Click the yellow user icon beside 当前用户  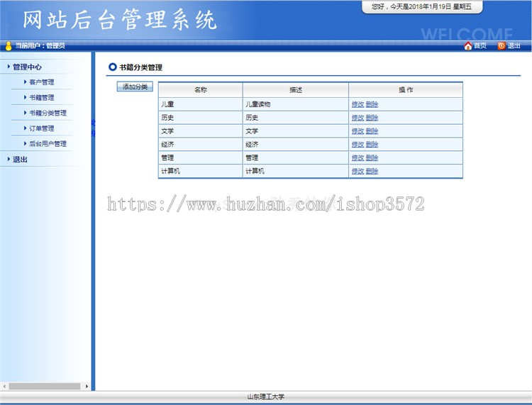pos(9,46)
